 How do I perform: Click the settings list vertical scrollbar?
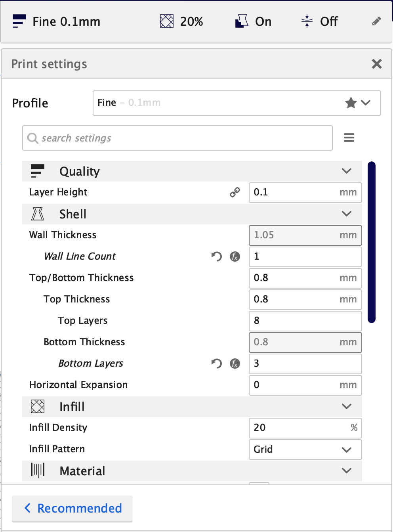371,242
